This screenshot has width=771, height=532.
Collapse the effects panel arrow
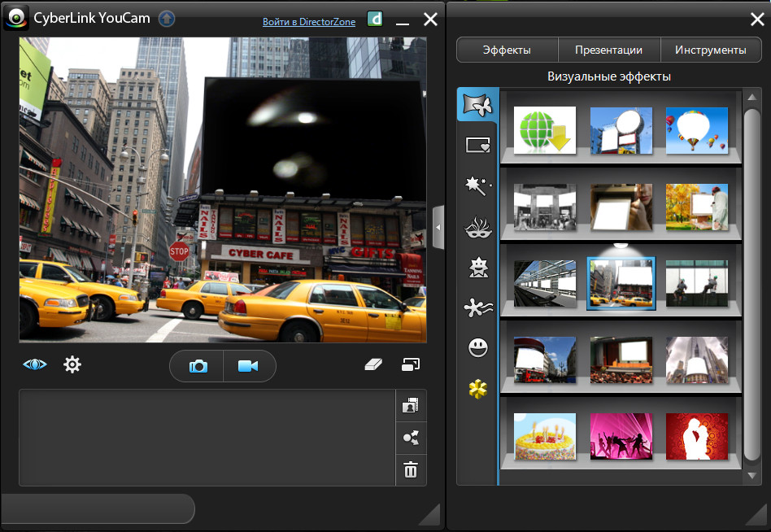pos(438,227)
